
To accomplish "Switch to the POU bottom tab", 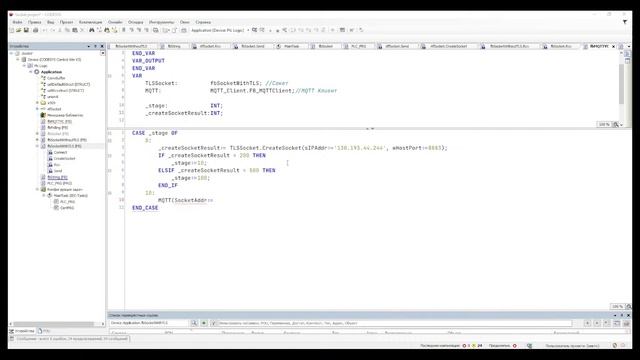I will click(x=44, y=331).
